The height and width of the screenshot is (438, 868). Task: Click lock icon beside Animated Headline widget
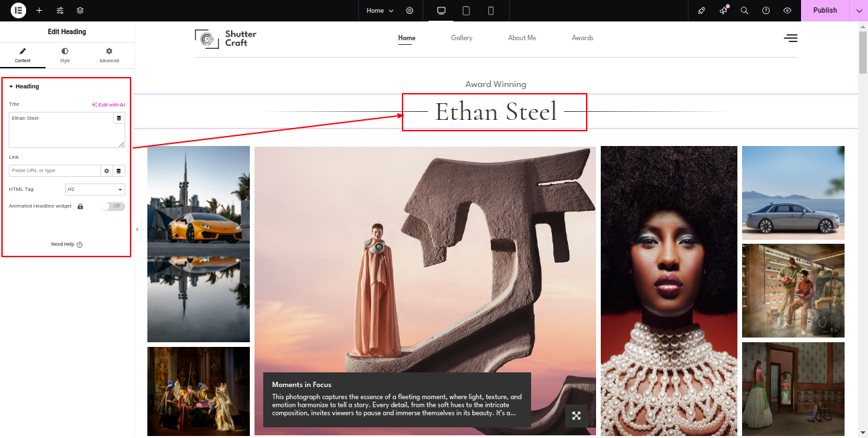point(80,206)
